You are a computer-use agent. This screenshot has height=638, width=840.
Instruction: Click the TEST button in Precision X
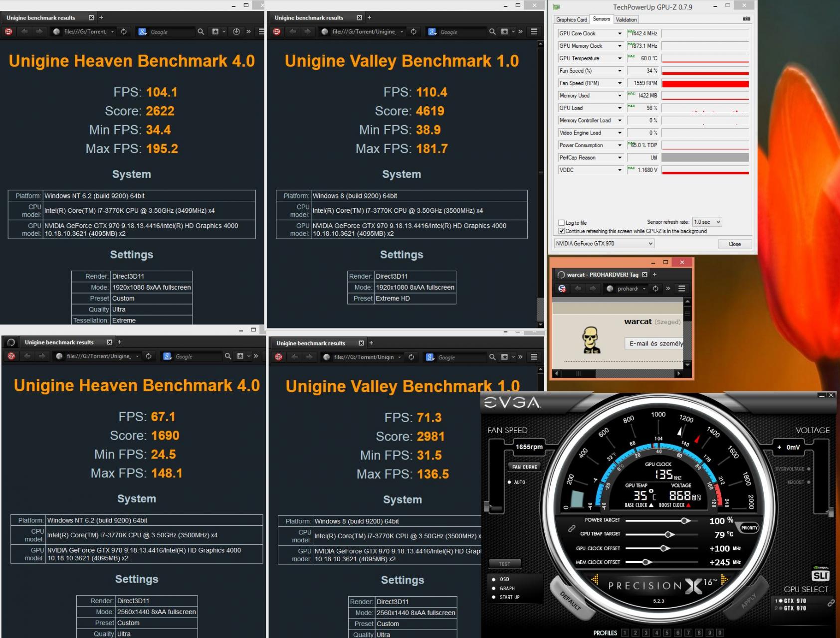[504, 564]
